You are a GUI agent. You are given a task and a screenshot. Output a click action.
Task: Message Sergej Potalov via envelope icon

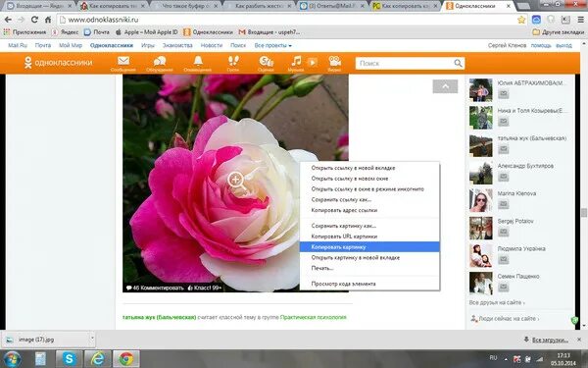(504, 232)
